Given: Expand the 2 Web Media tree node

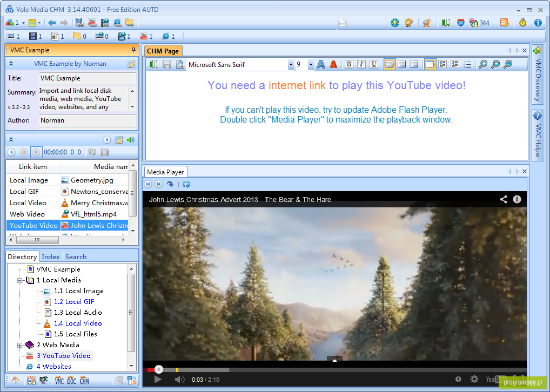Looking at the screenshot, I should pyautogui.click(x=19, y=345).
